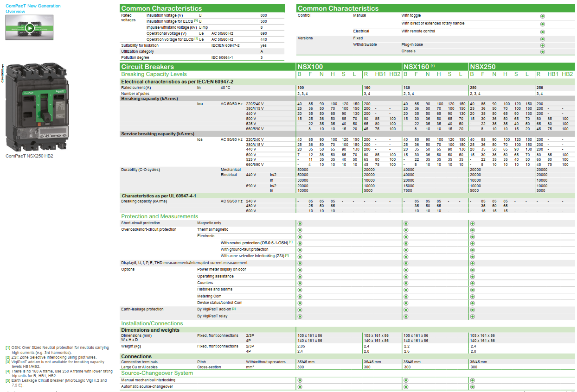Image resolution: width=577 pixels, height=392 pixels.
Task: Click the NSX160 Thermal magnetic indicator
Action: [x=406, y=230]
